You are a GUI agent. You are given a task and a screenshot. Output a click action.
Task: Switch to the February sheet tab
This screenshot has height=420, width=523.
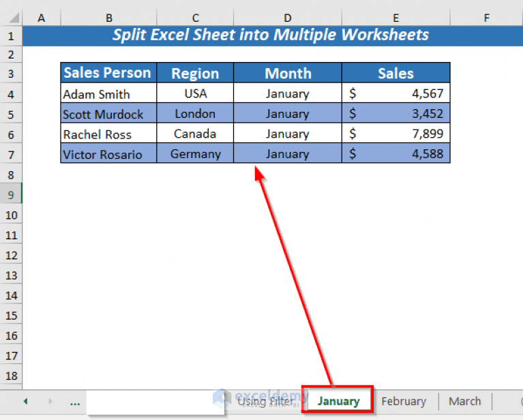pyautogui.click(x=404, y=401)
